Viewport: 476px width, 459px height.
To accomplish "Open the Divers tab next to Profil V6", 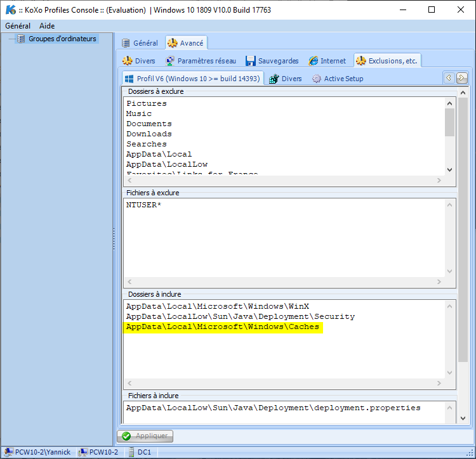I will coord(286,79).
